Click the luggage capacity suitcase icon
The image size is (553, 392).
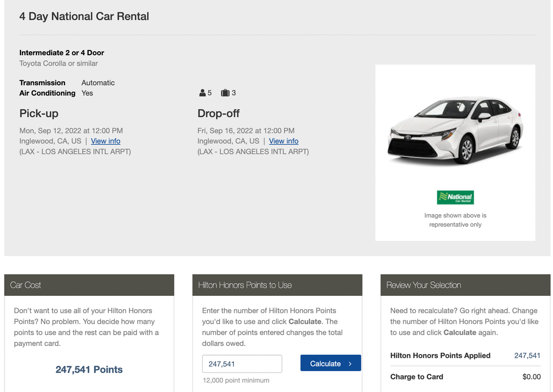click(x=225, y=93)
